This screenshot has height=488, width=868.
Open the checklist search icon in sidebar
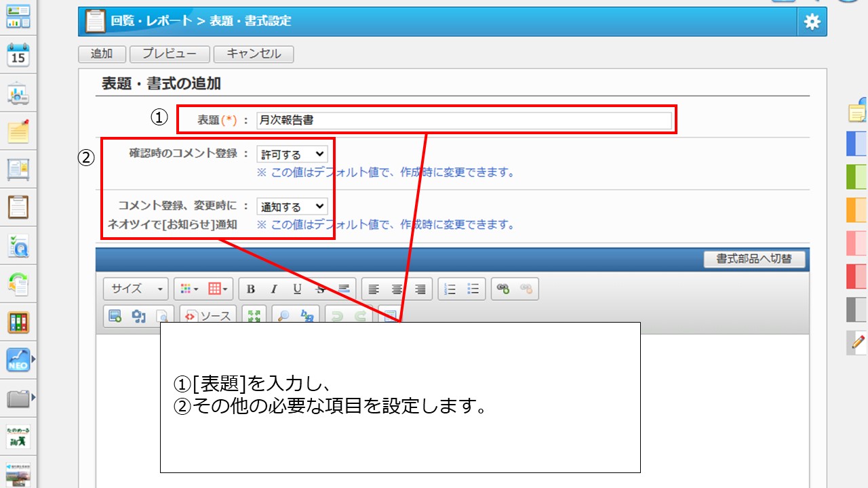(x=18, y=245)
